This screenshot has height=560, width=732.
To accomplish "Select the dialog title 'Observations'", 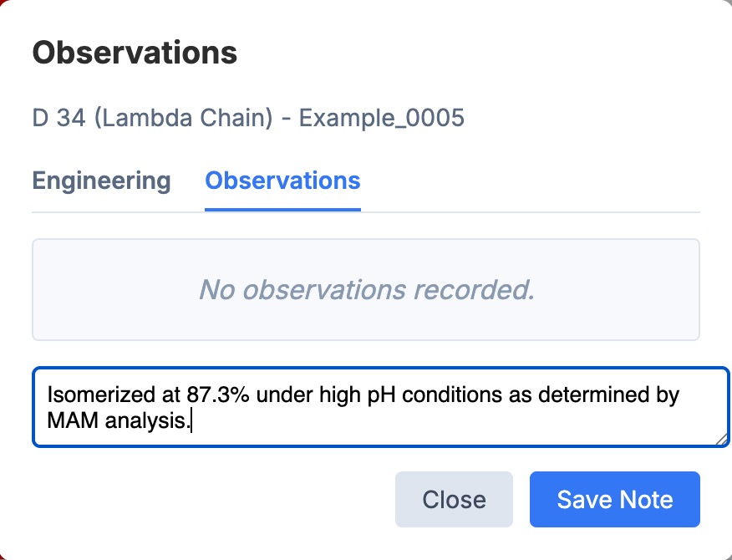I will [134, 52].
